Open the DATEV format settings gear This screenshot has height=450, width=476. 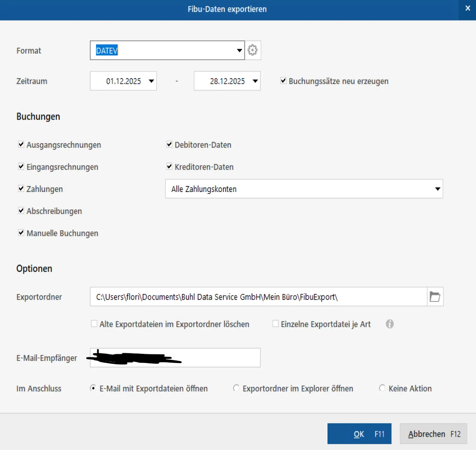coord(253,50)
